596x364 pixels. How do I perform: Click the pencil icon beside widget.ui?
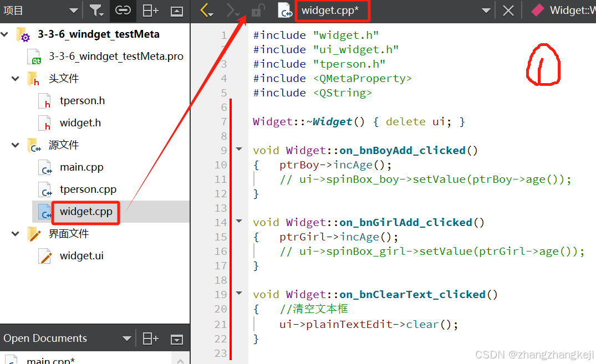[45, 256]
